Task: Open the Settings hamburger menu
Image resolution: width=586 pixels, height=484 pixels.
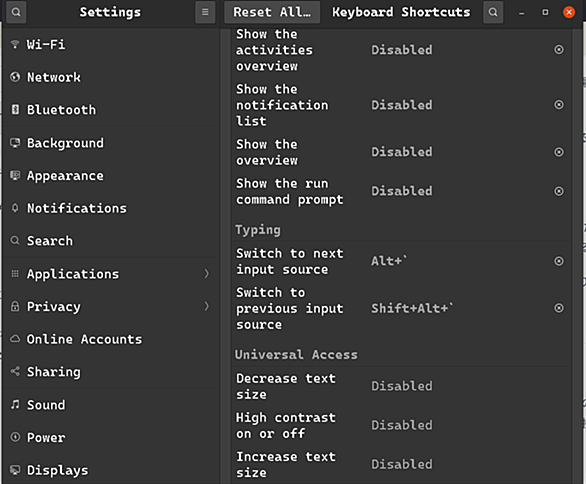Action: (205, 12)
